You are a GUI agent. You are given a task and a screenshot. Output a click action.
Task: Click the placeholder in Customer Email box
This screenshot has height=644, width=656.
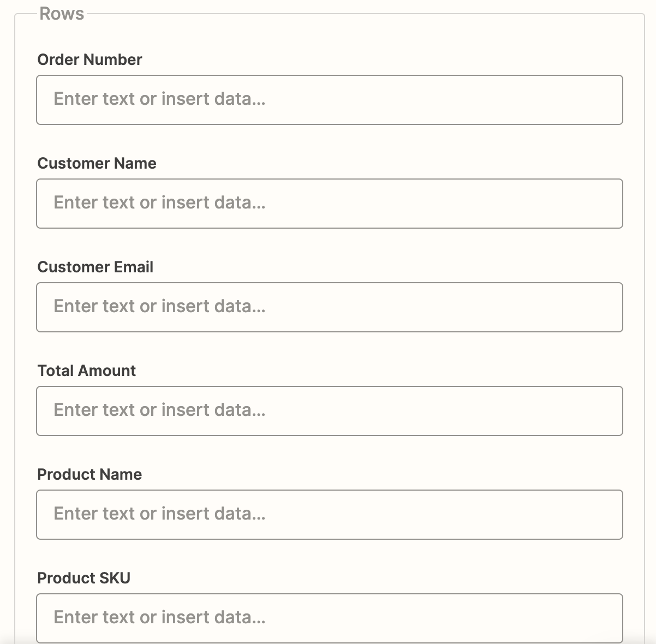click(x=159, y=306)
